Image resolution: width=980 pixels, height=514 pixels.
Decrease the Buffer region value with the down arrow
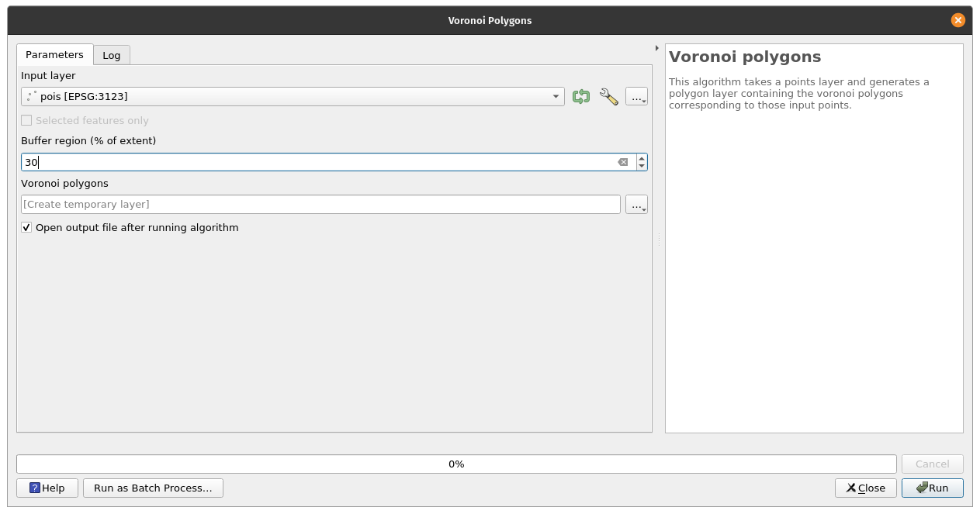coord(642,166)
